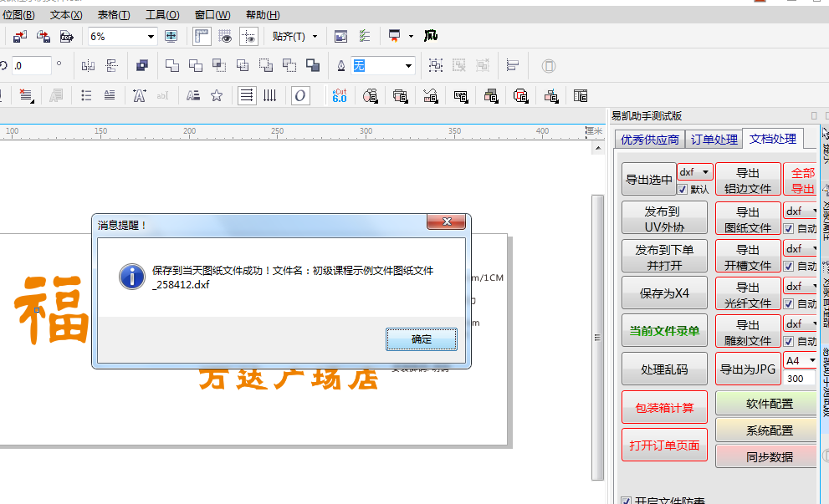The width and height of the screenshot is (829, 504).
Task: Click the full-screen preview icon beside zoom level
Action: click(x=171, y=36)
